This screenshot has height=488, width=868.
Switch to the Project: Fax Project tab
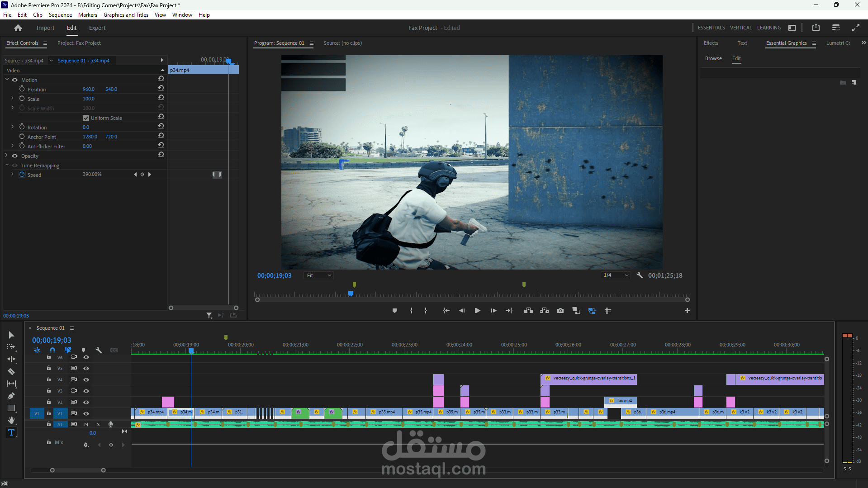click(79, 43)
